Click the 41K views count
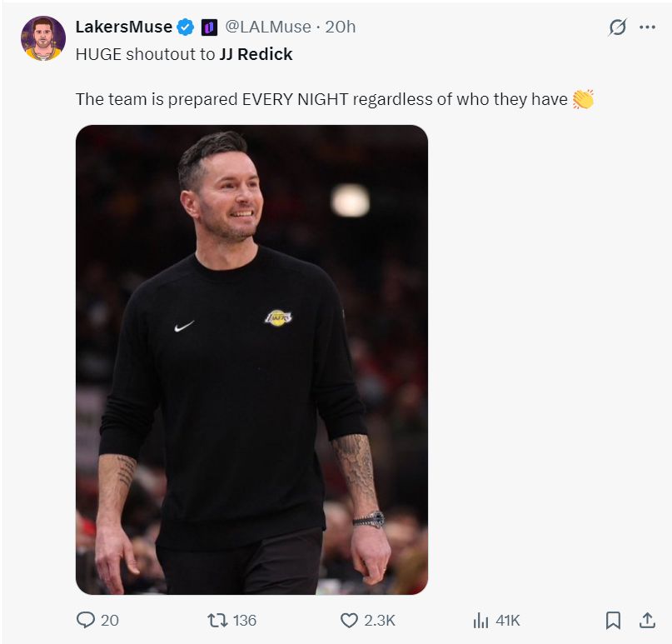Image resolution: width=672 pixels, height=644 pixels. tap(508, 620)
